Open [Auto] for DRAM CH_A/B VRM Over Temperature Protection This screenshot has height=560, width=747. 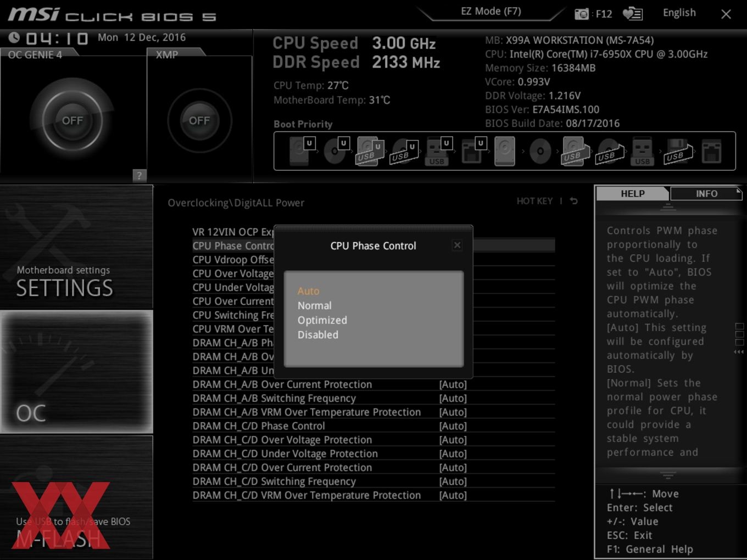453,412
